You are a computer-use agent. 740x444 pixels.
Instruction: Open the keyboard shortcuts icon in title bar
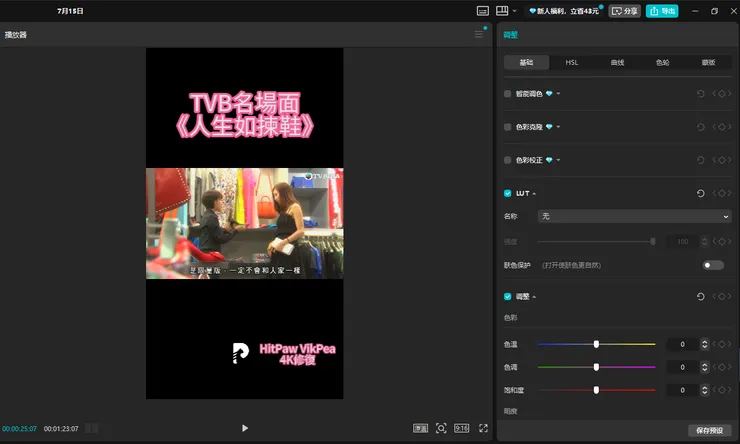(483, 11)
